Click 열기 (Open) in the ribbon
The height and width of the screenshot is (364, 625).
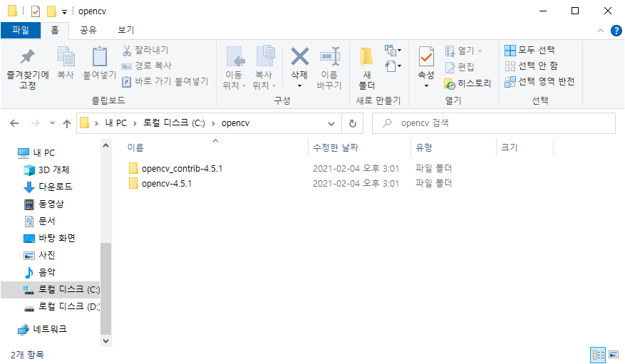pos(463,51)
